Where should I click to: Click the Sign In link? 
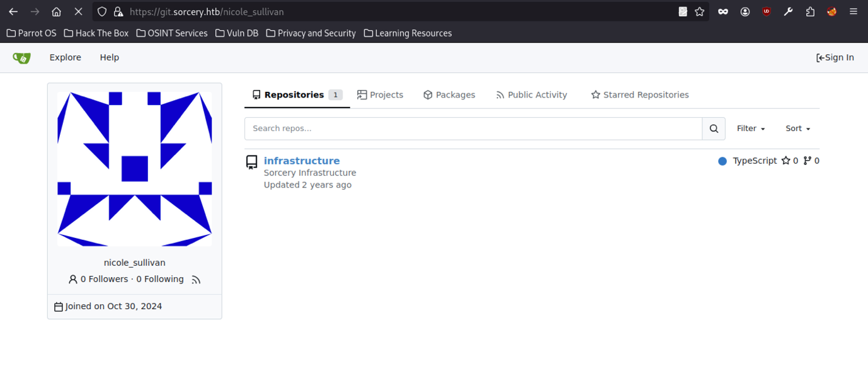click(x=835, y=57)
